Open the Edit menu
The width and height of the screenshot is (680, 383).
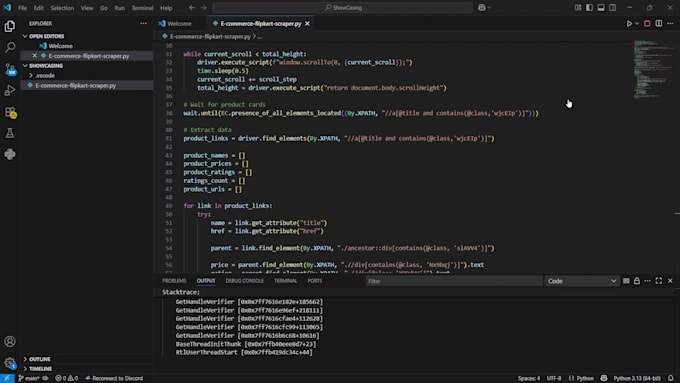pyautogui.click(x=39, y=8)
